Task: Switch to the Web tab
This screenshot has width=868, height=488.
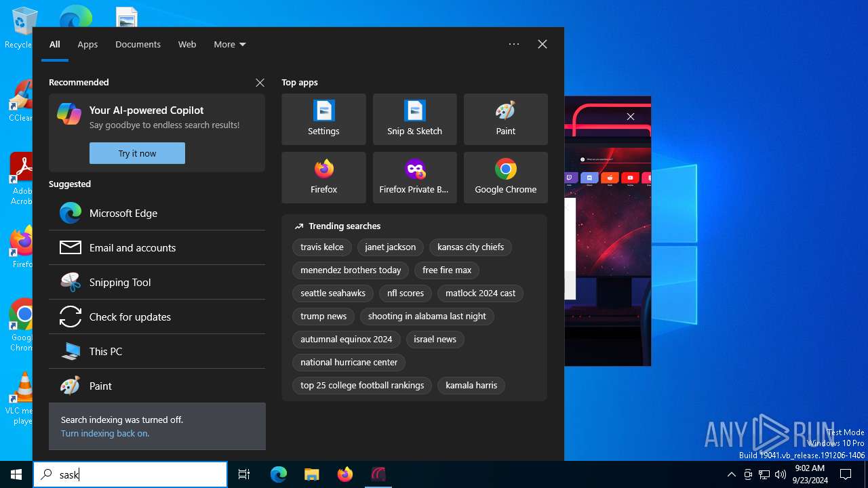Action: 187,44
